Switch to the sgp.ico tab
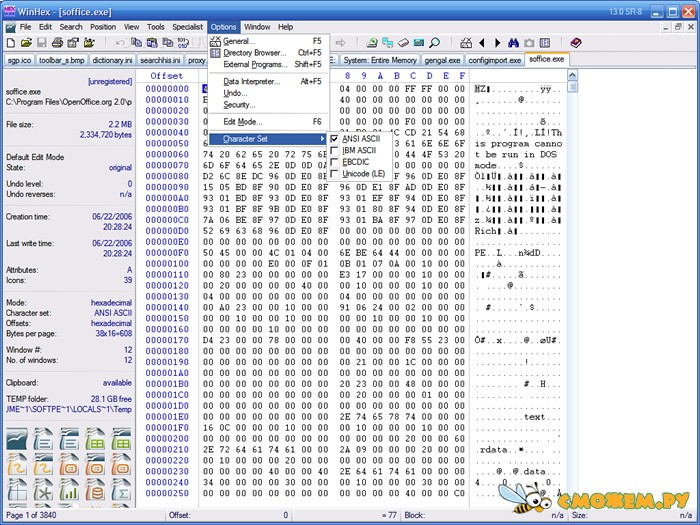Image resolution: width=700 pixels, height=525 pixels. click(x=20, y=60)
